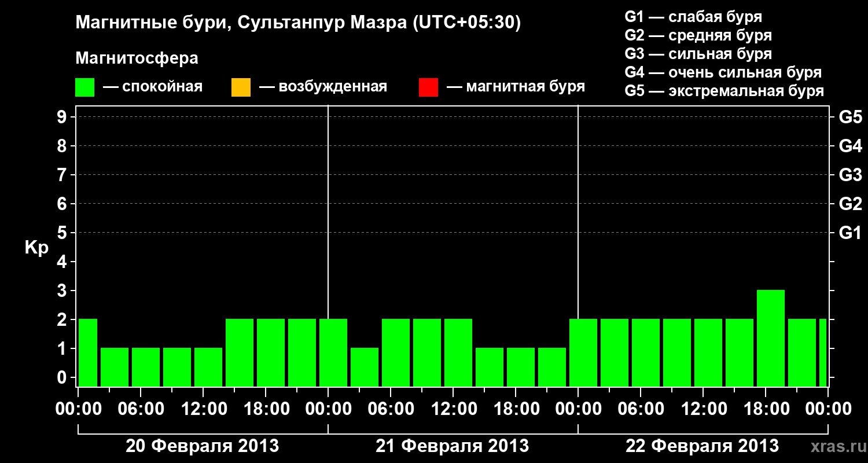Click the green "спокойная" legend swatch
This screenshot has height=463, width=868.
click(85, 87)
